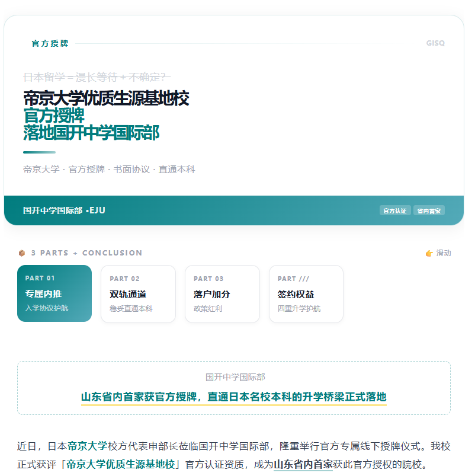Click the green 官方授牌 headline line
The height and width of the screenshot is (476, 475).
coord(54,116)
